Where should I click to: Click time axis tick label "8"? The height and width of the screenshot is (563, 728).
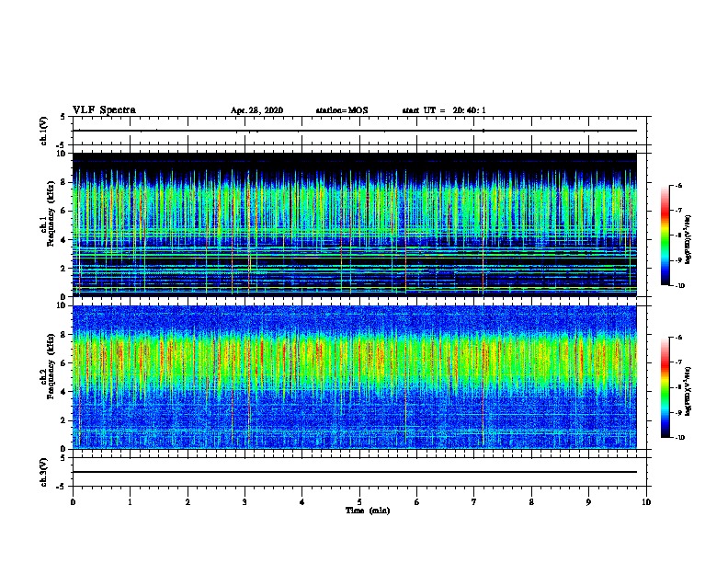coord(531,502)
